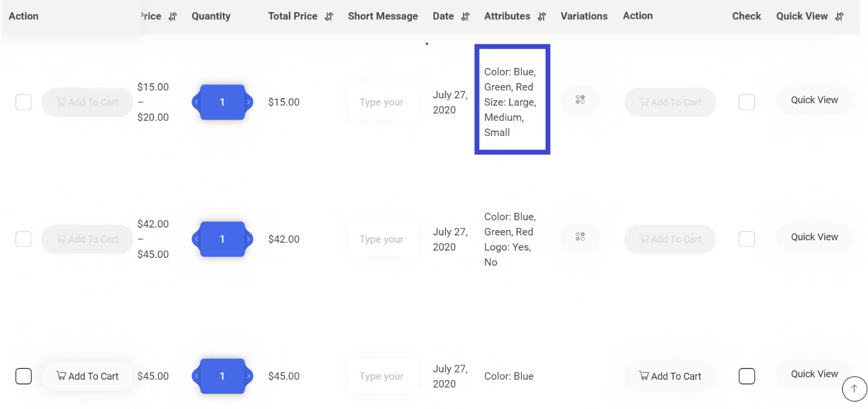Click the sort icon beside Price header
The height and width of the screenshot is (409, 868).
click(x=173, y=16)
